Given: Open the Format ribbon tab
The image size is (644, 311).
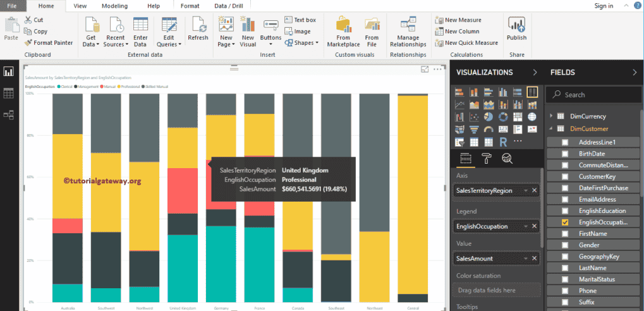Looking at the screenshot, I should click(190, 6).
